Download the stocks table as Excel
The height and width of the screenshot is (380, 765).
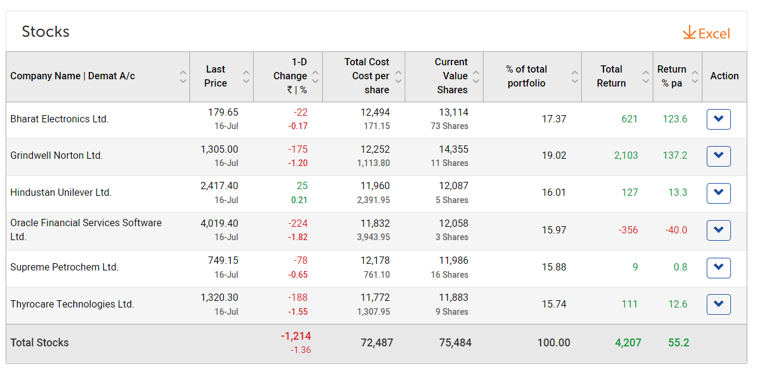[706, 33]
